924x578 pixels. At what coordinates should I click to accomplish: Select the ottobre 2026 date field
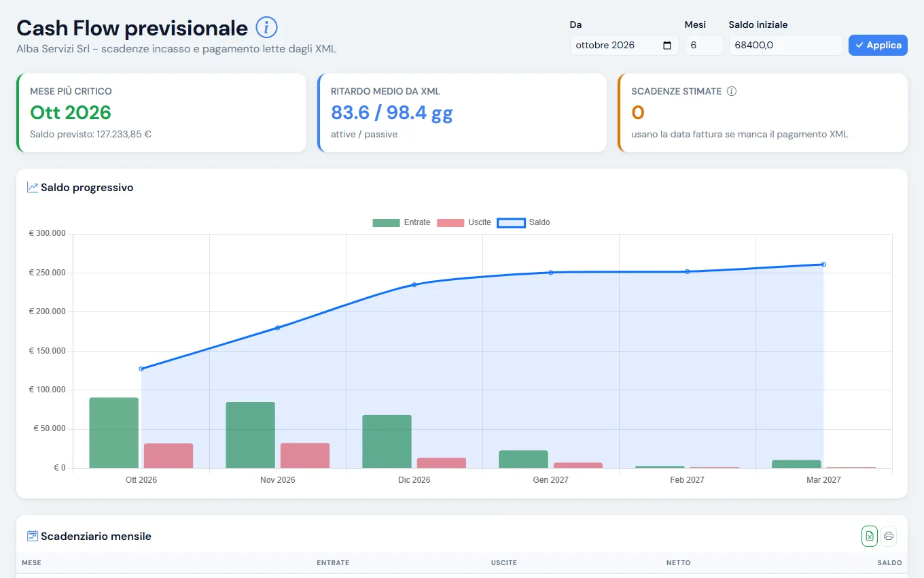tap(624, 46)
